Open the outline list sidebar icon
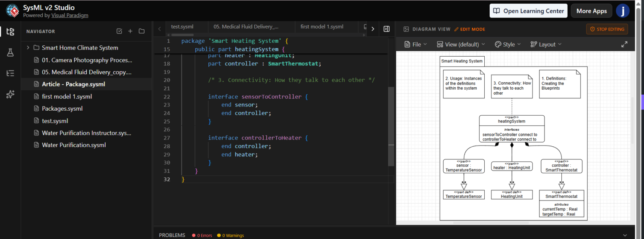The height and width of the screenshot is (239, 644). click(10, 73)
